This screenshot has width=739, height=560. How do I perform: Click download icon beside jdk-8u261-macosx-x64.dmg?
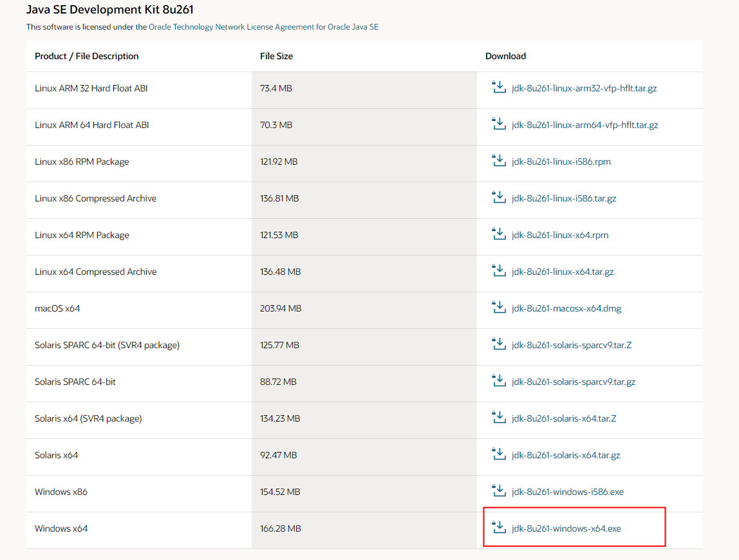tap(499, 308)
